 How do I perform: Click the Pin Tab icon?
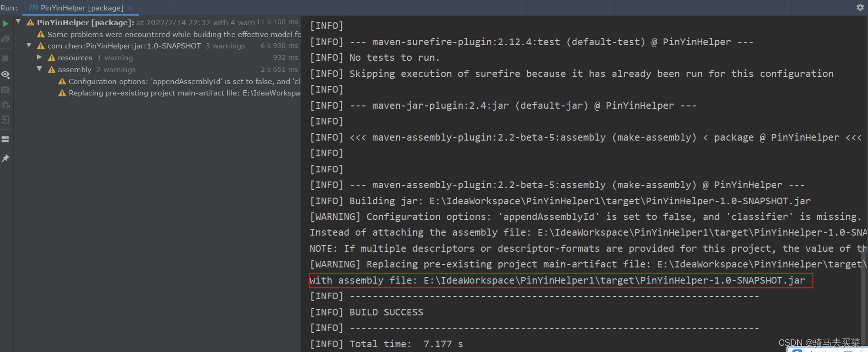pos(6,158)
